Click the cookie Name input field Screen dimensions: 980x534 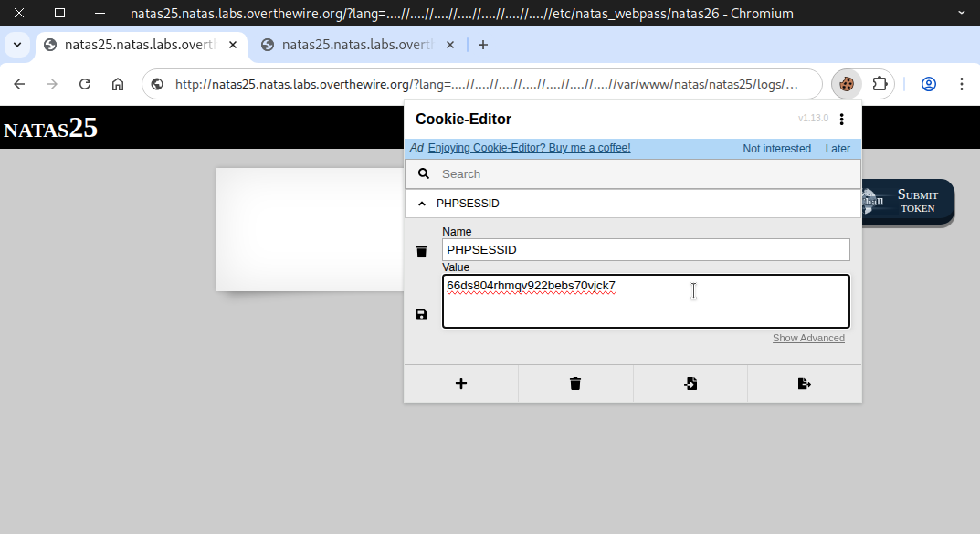(x=646, y=250)
